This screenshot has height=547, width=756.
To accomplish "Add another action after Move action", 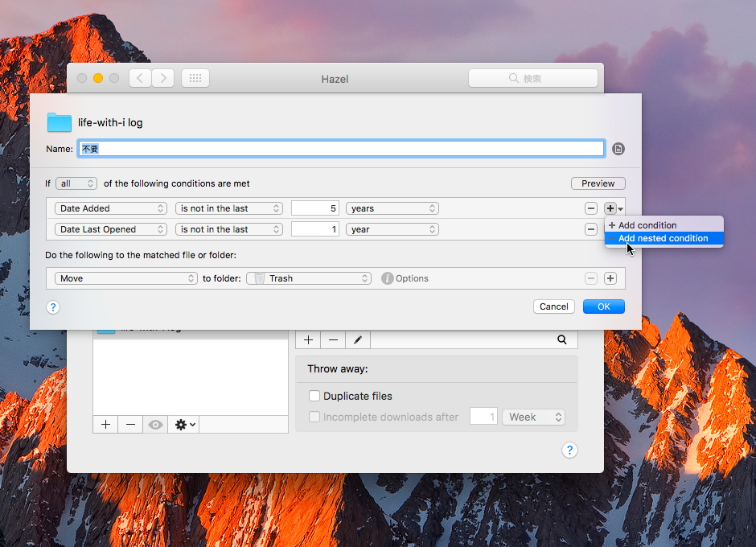I will tap(610, 278).
